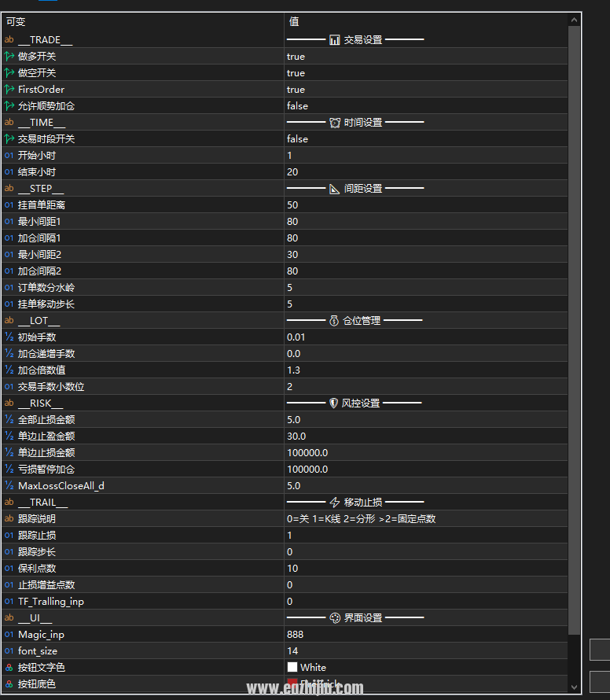Screen dimensions: 610x700
Task: Click the alarm clock icon in 时间设置 header
Action: [335, 123]
